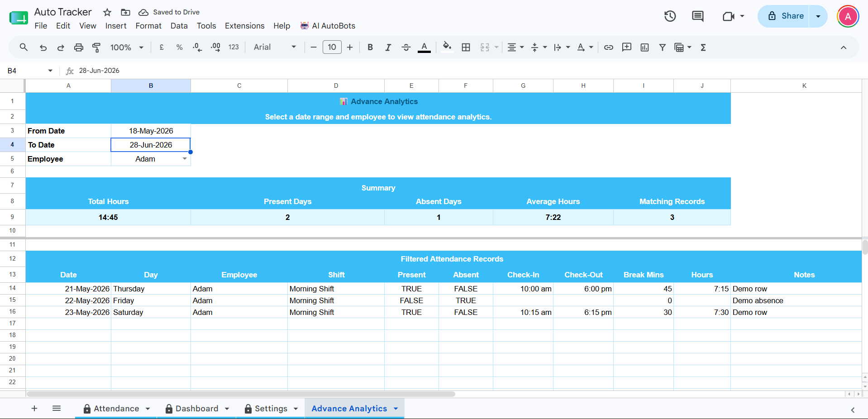Select the From Date cell 18-May-2026
The height and width of the screenshot is (419, 868).
pos(151,131)
